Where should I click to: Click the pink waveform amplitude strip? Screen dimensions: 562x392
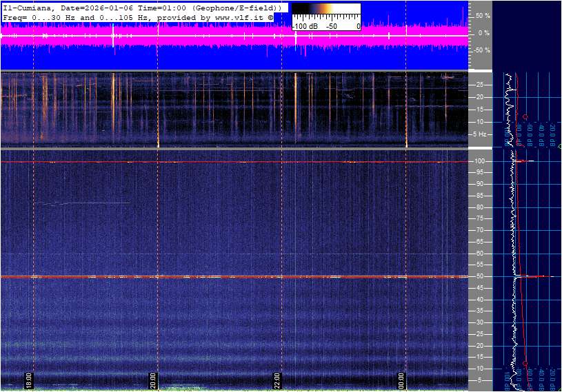(x=234, y=37)
